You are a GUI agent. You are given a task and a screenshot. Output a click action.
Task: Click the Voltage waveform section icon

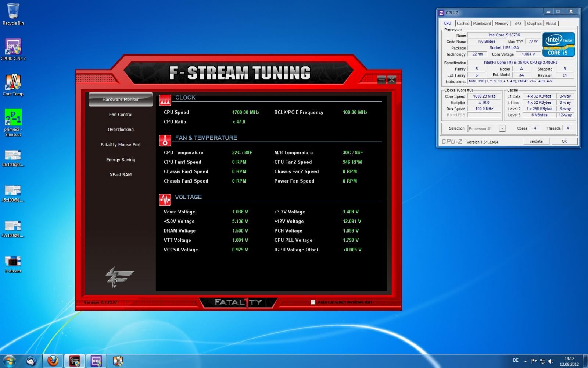pos(165,199)
